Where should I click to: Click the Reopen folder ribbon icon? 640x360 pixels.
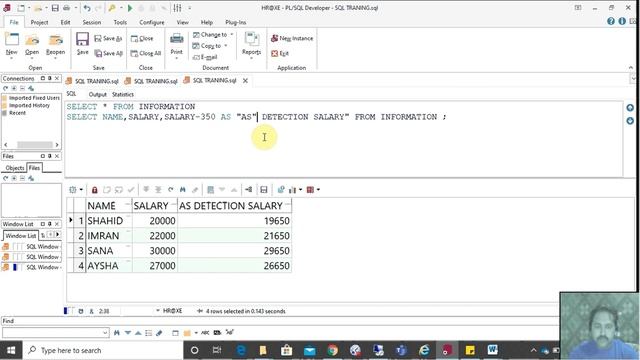[x=56, y=40]
